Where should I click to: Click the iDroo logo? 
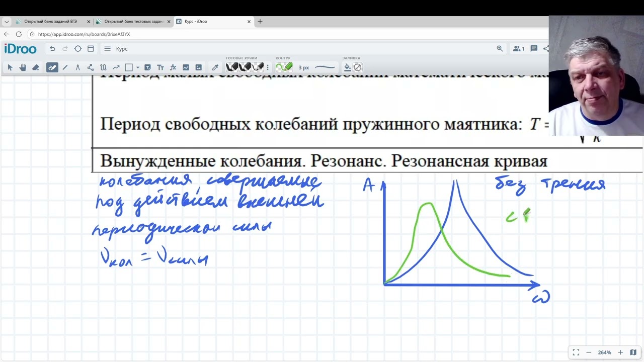(x=20, y=49)
